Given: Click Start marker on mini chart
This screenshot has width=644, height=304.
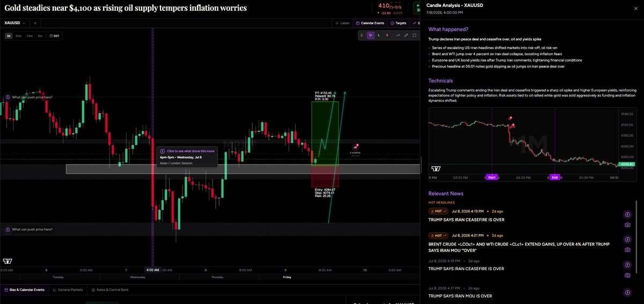Looking at the screenshot, I should click(492, 177).
